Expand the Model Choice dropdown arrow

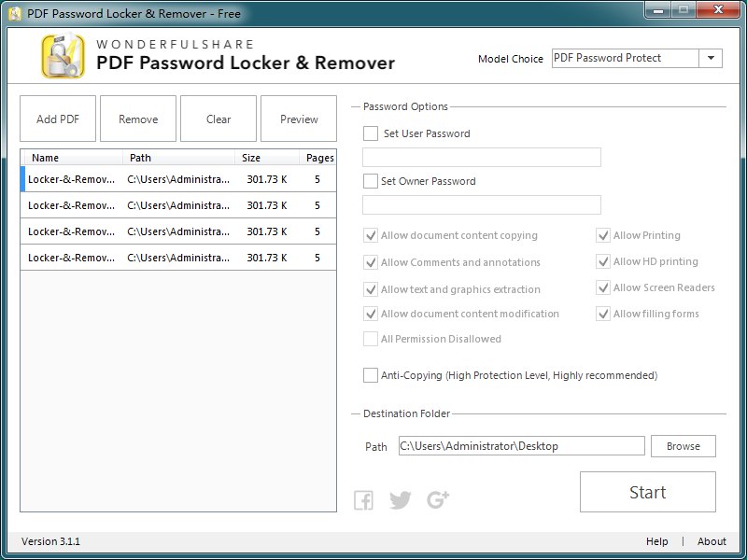coord(711,58)
